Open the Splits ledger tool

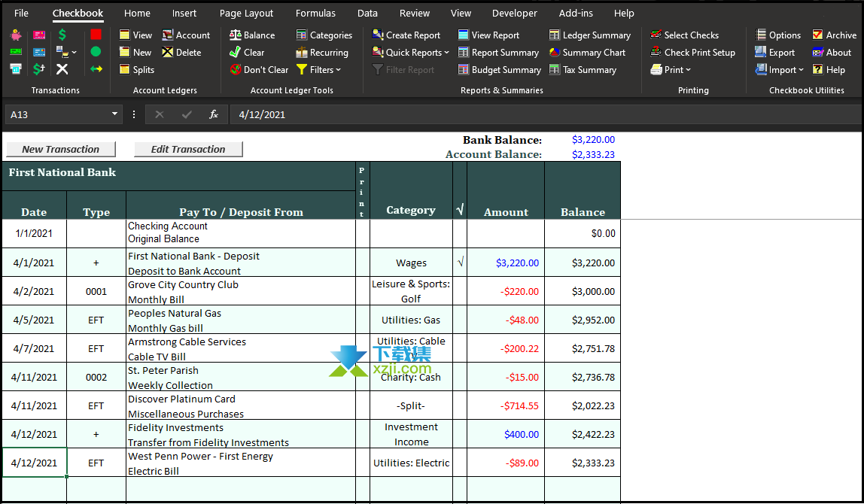pyautogui.click(x=137, y=69)
